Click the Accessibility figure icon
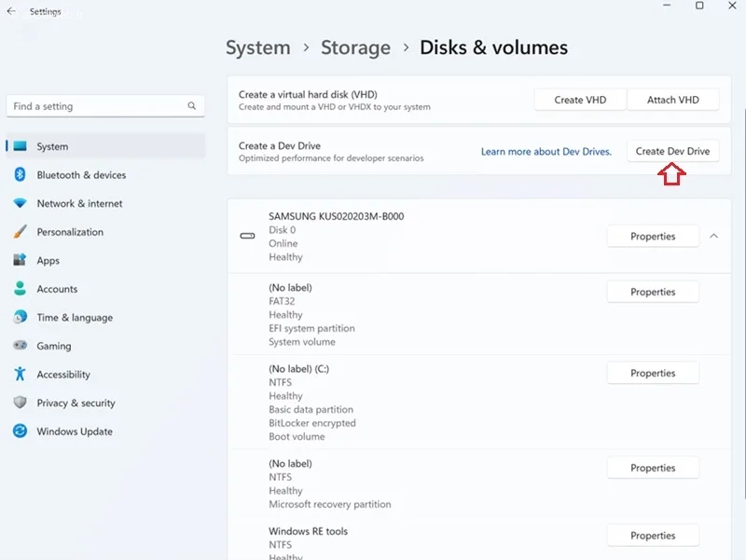Viewport: 746px width, 560px height. tap(20, 375)
